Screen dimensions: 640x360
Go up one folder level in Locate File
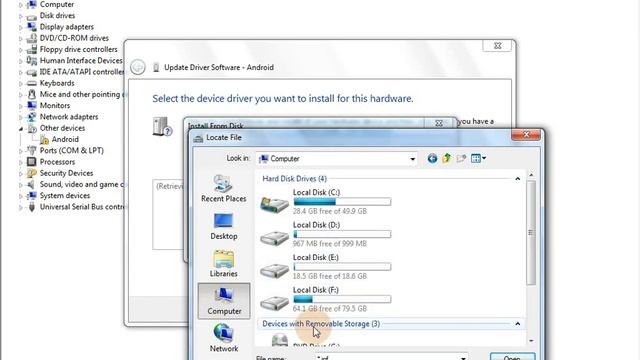447,158
